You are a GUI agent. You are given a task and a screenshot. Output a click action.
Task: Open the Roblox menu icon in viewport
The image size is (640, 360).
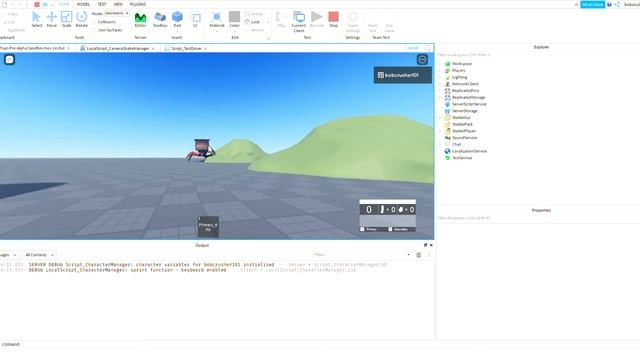[x=9, y=60]
